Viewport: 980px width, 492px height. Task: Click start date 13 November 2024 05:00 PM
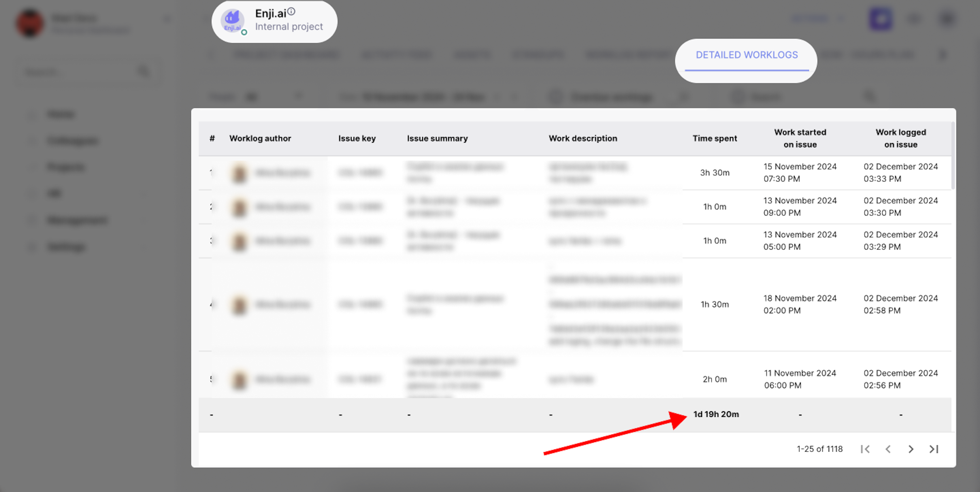(x=800, y=241)
